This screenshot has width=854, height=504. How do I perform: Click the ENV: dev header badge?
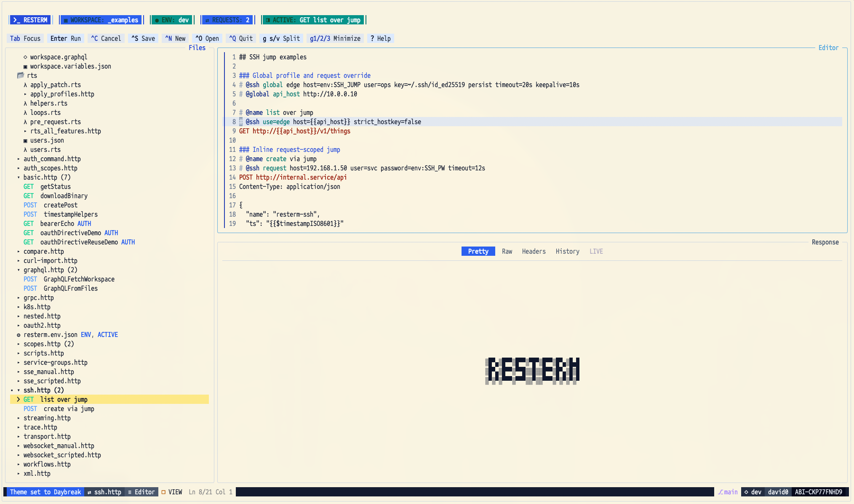[x=172, y=20]
